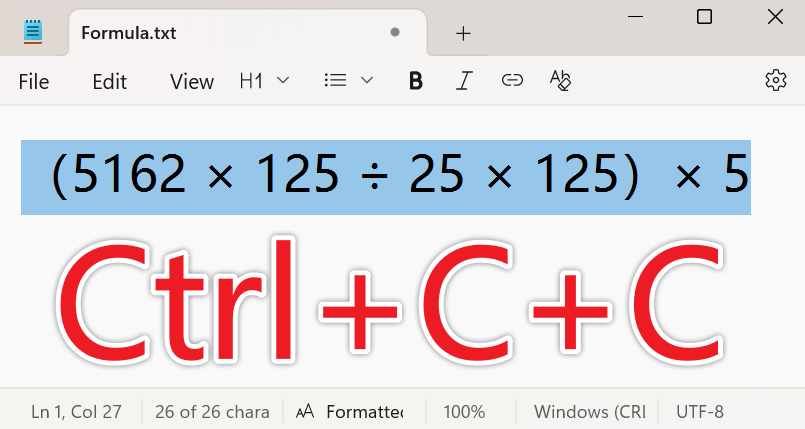
Task: Open the list style dropdown
Action: point(348,81)
